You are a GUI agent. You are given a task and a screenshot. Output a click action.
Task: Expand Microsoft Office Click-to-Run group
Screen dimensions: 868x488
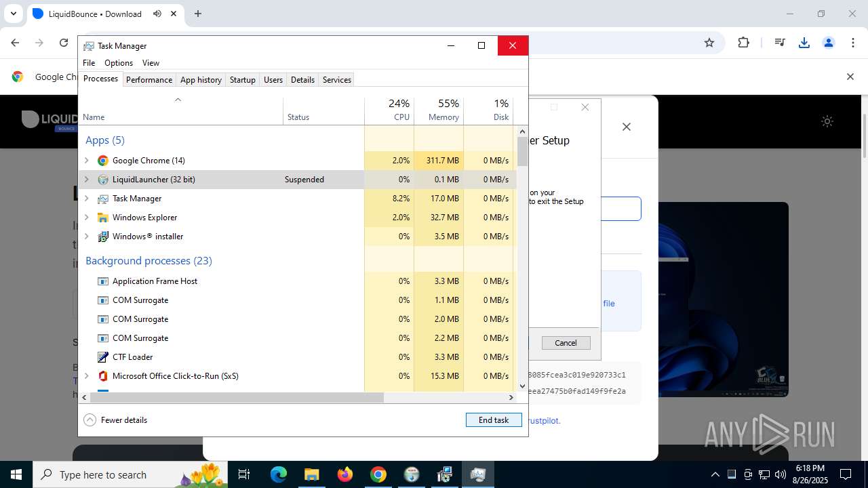(86, 376)
